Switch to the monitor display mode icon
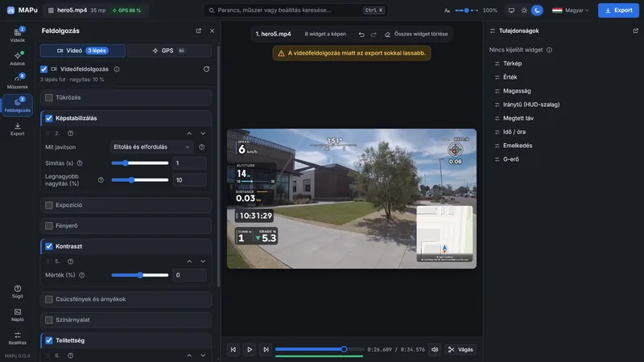644x362 pixels. coord(511,10)
